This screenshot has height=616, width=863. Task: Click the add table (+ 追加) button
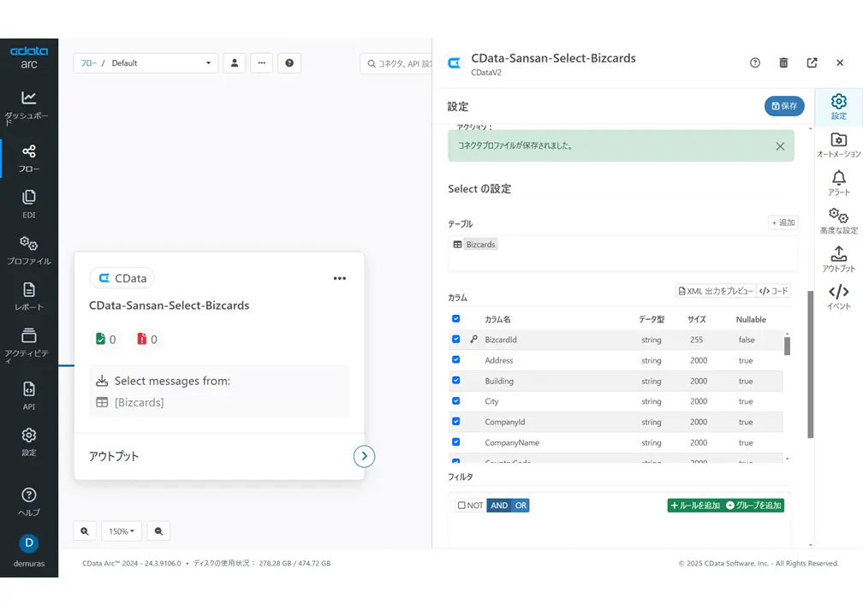point(783,222)
